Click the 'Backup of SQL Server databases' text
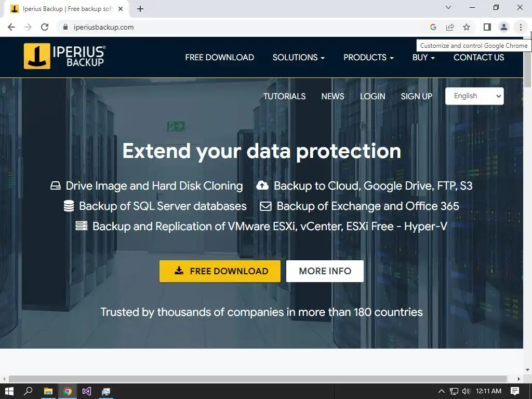The height and width of the screenshot is (399, 532). pyautogui.click(x=163, y=206)
